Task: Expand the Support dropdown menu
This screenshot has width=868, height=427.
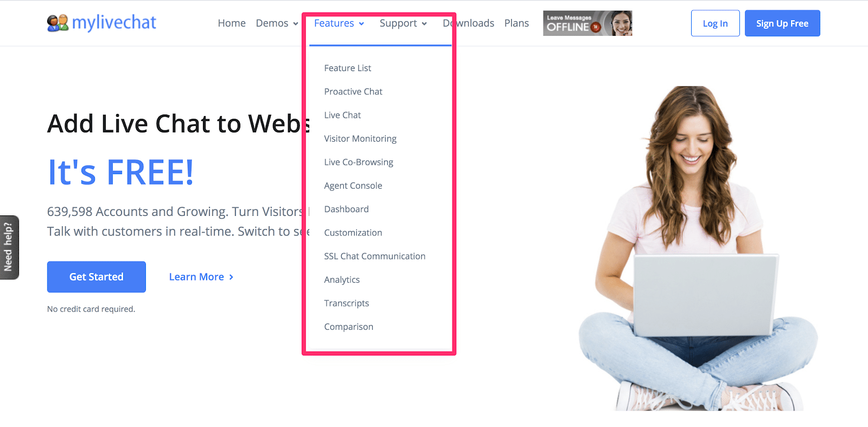Action: (403, 23)
